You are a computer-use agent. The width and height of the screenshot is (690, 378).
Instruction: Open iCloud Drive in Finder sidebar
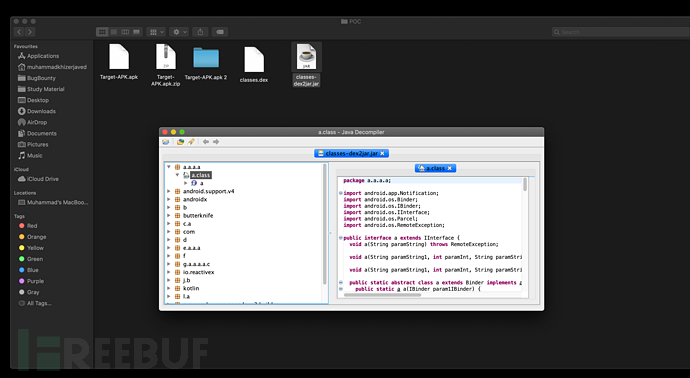coord(38,179)
